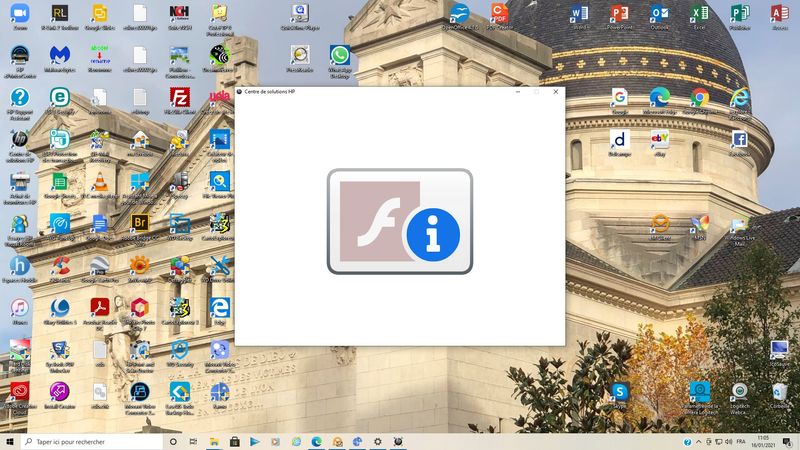Open HP Support Assistant shortcut
Viewport: 800px width, 450px height.
tap(19, 99)
